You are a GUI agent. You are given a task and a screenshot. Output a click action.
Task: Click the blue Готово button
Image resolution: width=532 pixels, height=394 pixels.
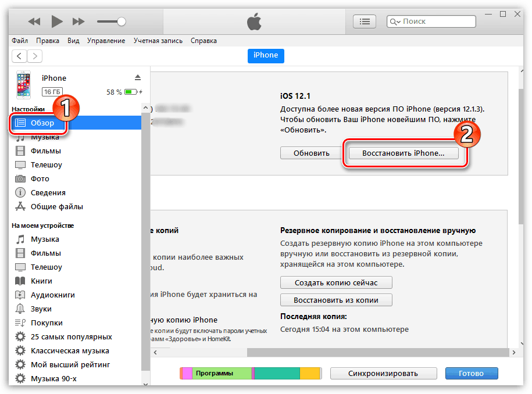472,373
